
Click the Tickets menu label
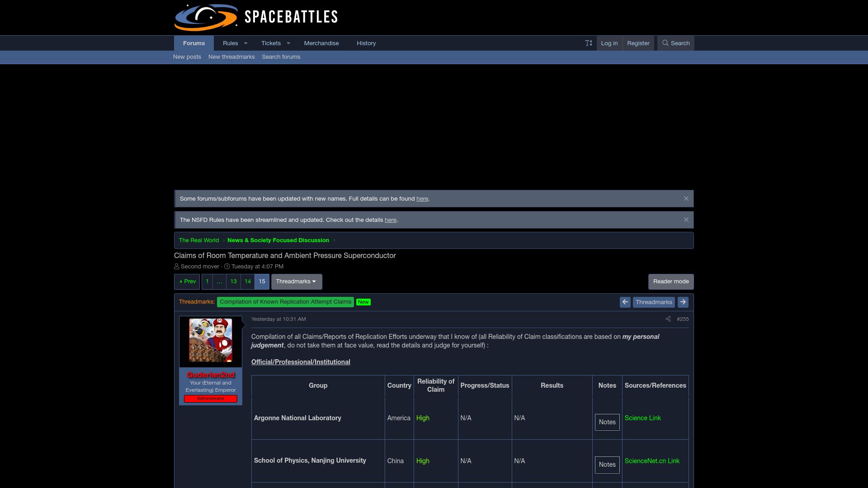[271, 43]
